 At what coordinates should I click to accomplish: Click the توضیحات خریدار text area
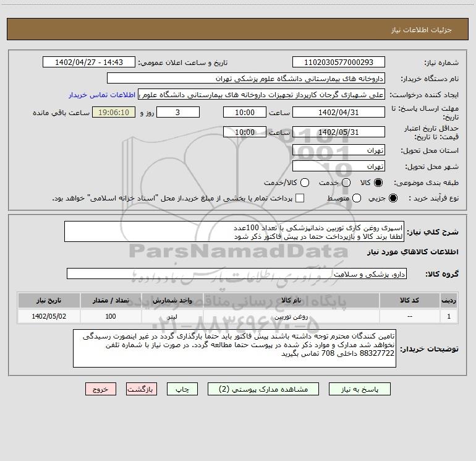(x=235, y=348)
